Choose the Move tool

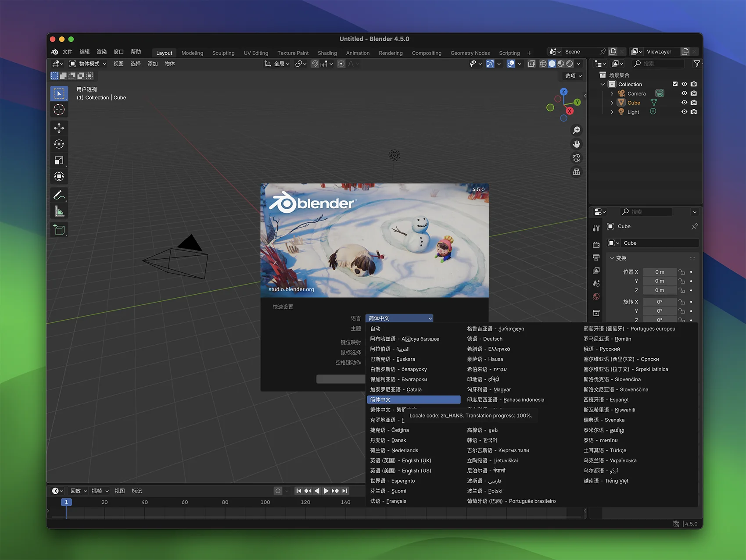pyautogui.click(x=59, y=128)
